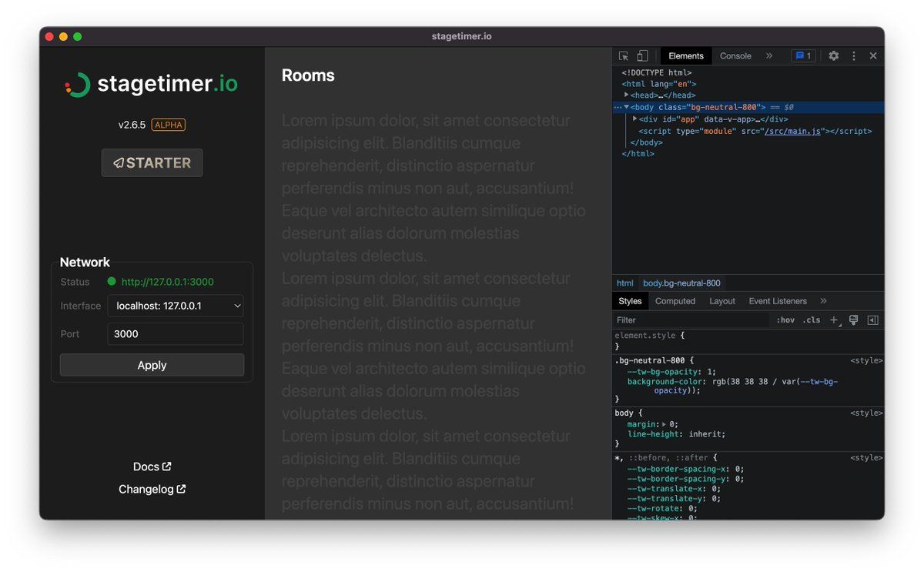924x572 pixels.
Task: Toggle the :hov element state button
Action: (x=785, y=320)
